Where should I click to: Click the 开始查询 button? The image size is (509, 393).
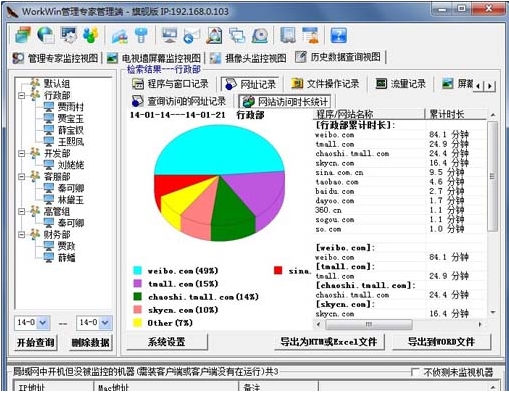pos(36,342)
